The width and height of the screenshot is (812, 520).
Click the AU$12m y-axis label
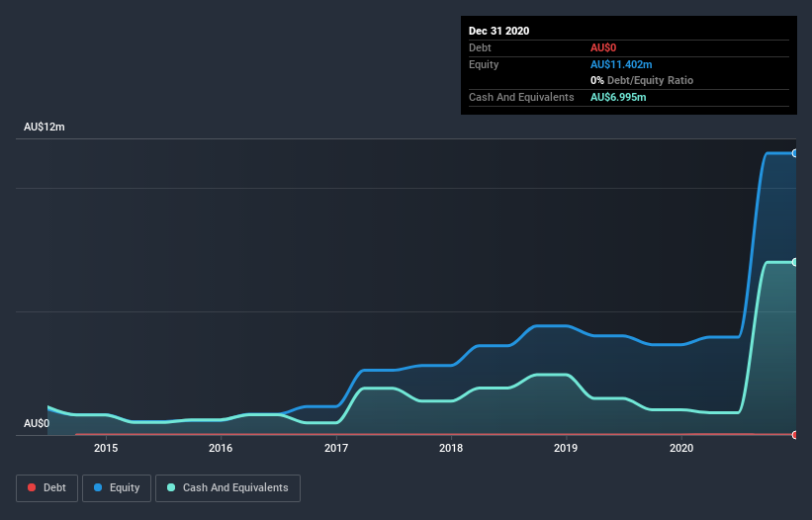[45, 127]
